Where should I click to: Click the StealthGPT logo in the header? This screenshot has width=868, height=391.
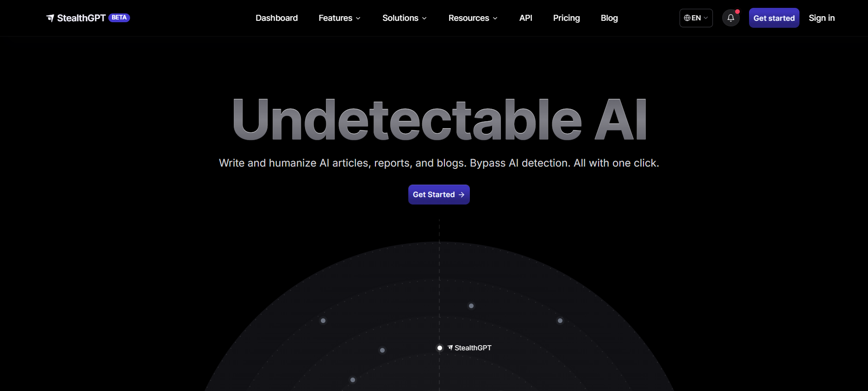(76, 18)
